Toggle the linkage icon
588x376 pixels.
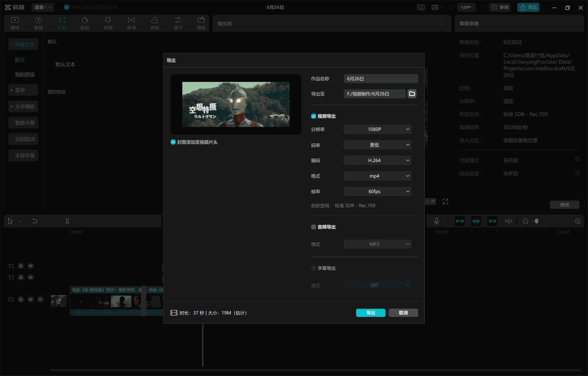pos(492,221)
